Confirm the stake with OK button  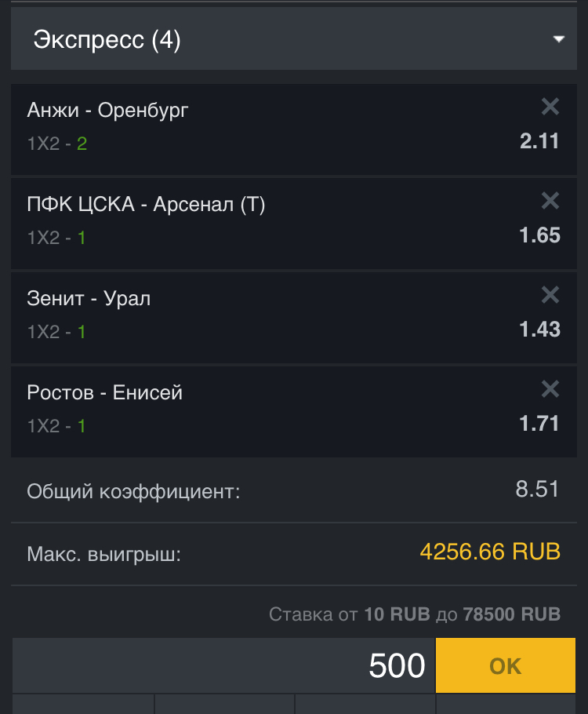505,666
